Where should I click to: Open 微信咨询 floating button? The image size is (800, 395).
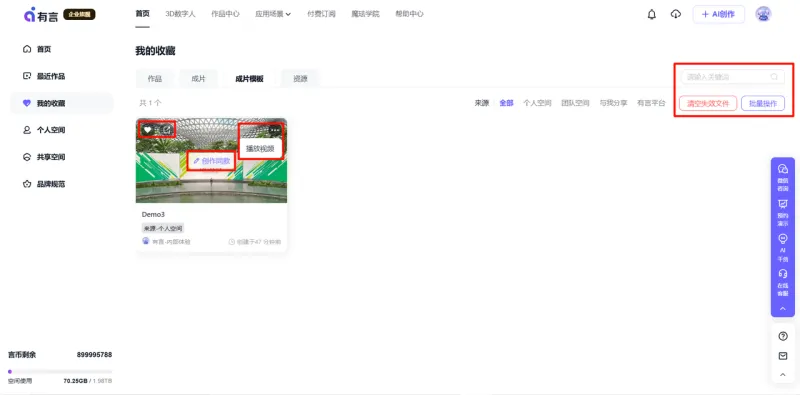click(783, 177)
